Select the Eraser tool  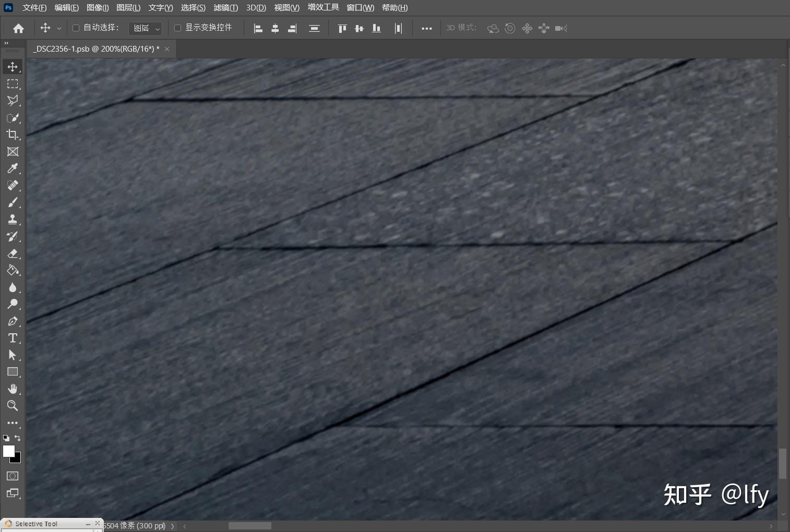pyautogui.click(x=13, y=253)
